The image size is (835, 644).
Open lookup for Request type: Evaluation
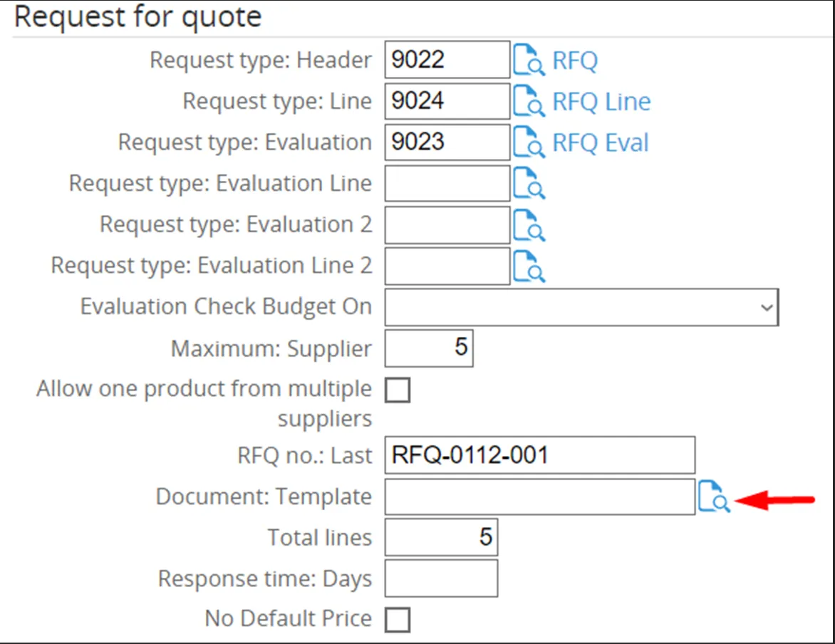click(529, 143)
